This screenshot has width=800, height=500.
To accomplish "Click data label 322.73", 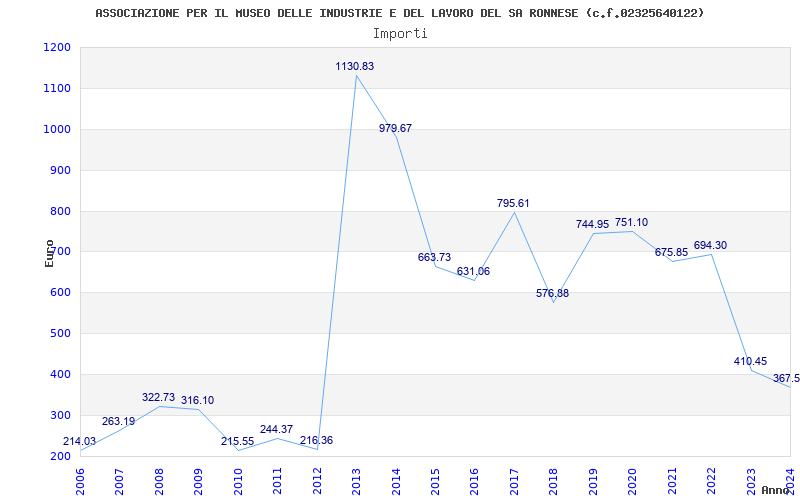I will (x=158, y=397).
